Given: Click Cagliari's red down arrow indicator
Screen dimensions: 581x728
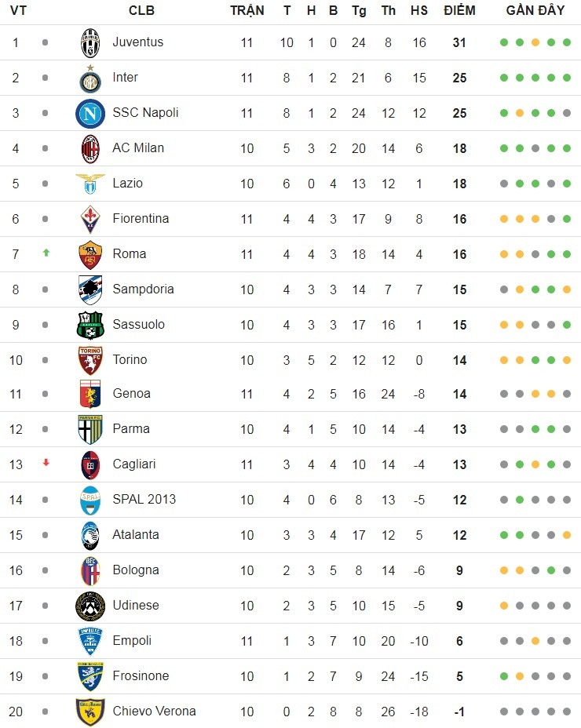Looking at the screenshot, I should [x=46, y=463].
